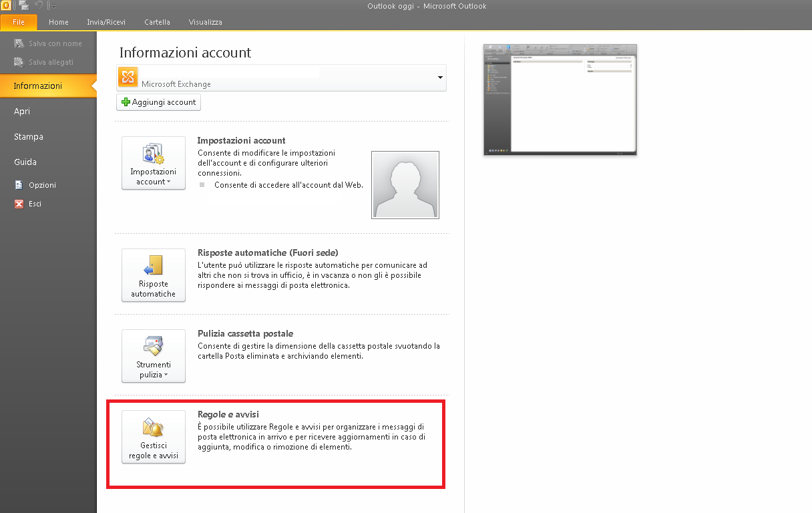
Task: Click the Outlook window preview thumbnail
Action: tap(560, 100)
